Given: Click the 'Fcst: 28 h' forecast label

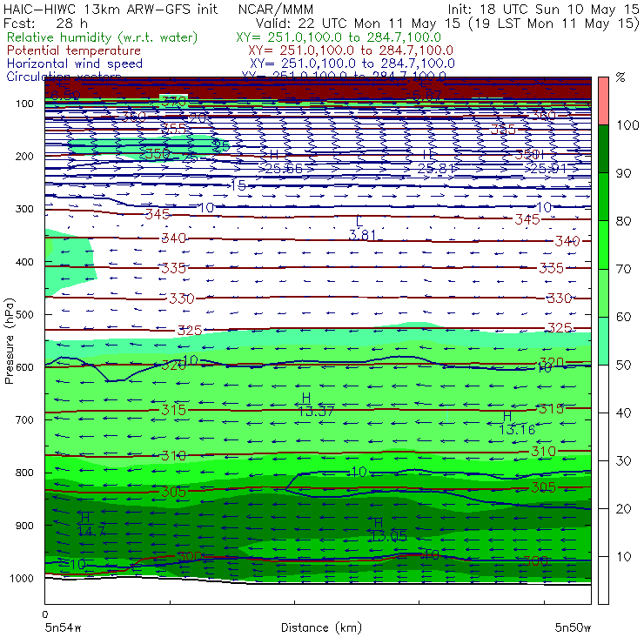Looking at the screenshot, I should click(45, 23).
